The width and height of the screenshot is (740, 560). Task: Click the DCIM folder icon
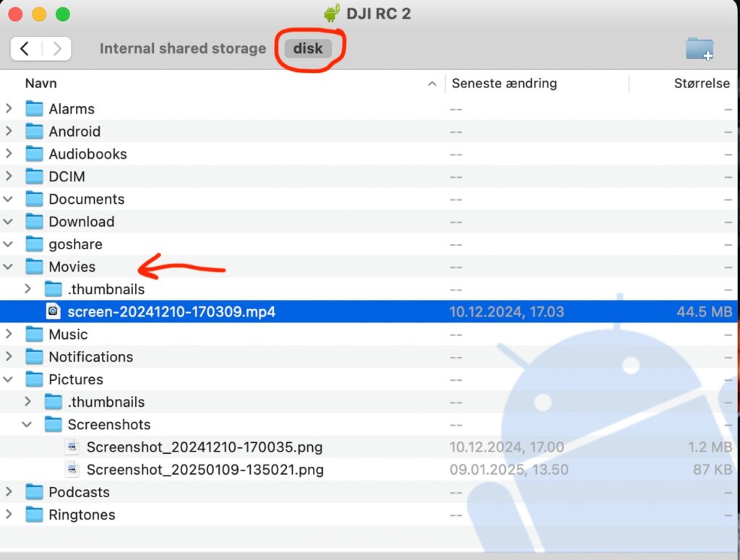coord(34,176)
